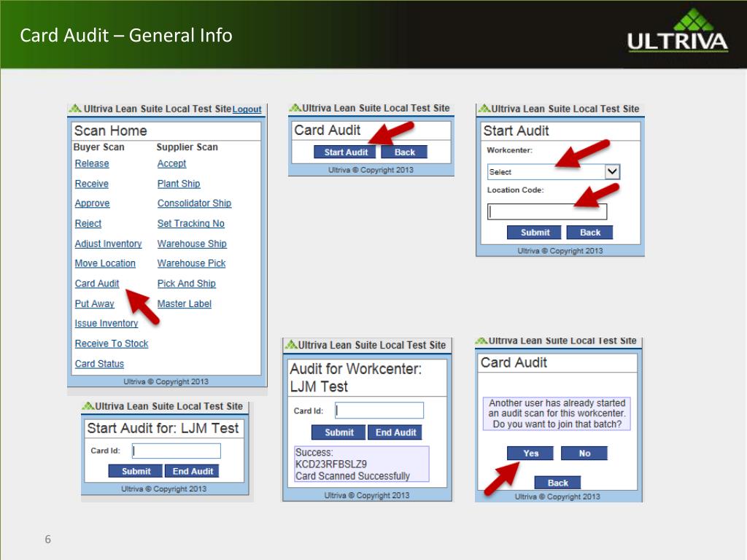Click End Audit in Start Audit for LJM Test
The height and width of the screenshot is (560, 747).
(x=192, y=472)
